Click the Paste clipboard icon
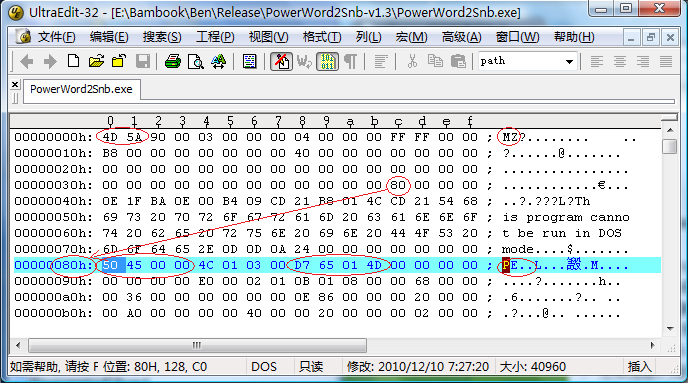This screenshot has width=688, height=383. pos(458,61)
